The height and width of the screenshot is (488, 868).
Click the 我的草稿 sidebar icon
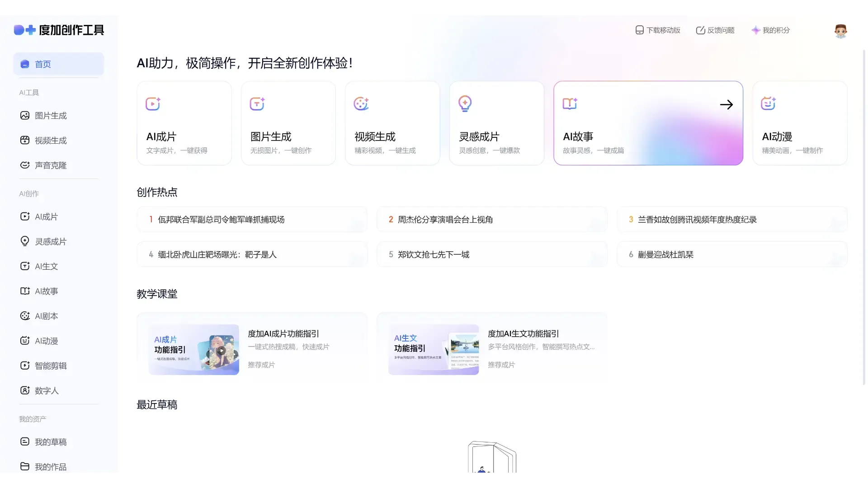point(25,442)
